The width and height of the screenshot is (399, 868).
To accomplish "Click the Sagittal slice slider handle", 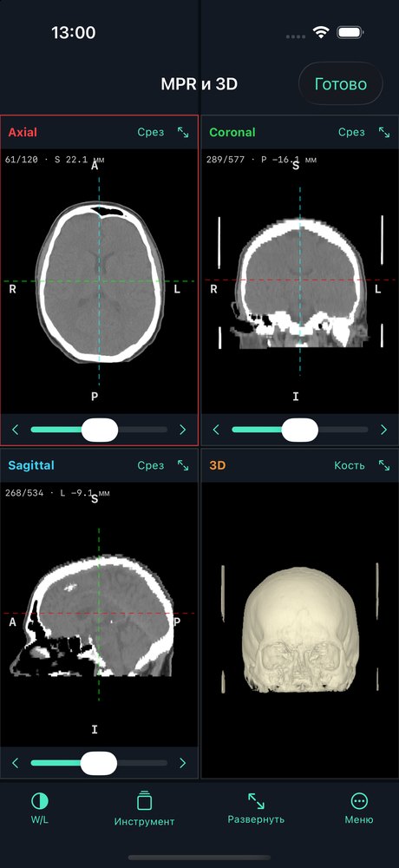I will [x=99, y=763].
